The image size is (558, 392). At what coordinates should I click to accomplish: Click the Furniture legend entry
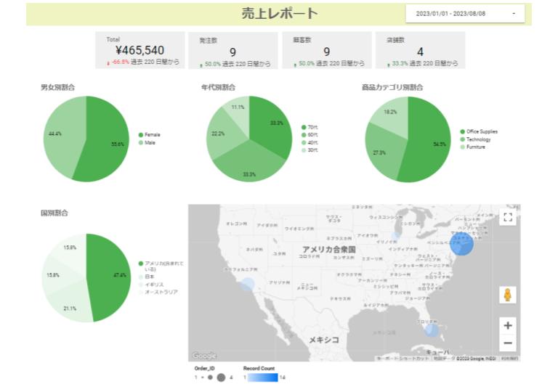[472, 147]
